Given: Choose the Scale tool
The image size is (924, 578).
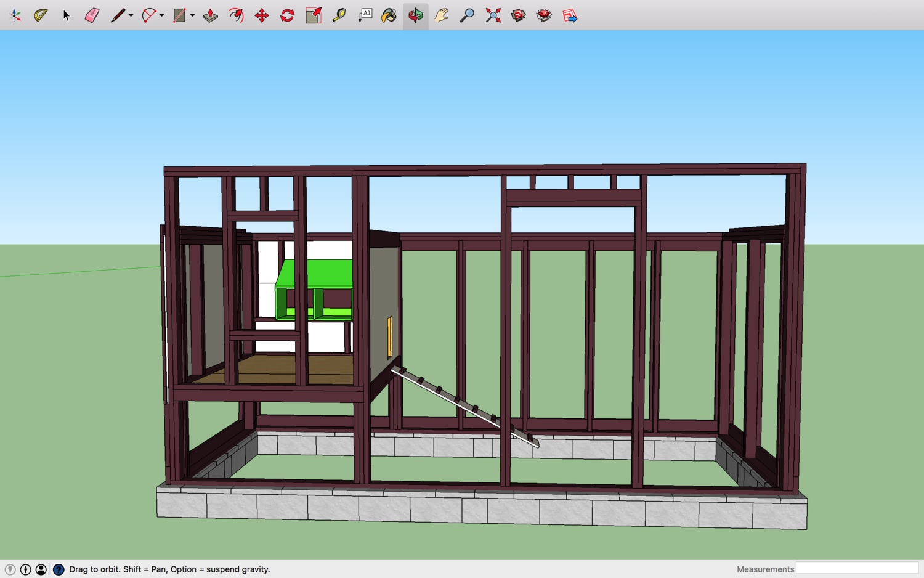Looking at the screenshot, I should [x=313, y=15].
